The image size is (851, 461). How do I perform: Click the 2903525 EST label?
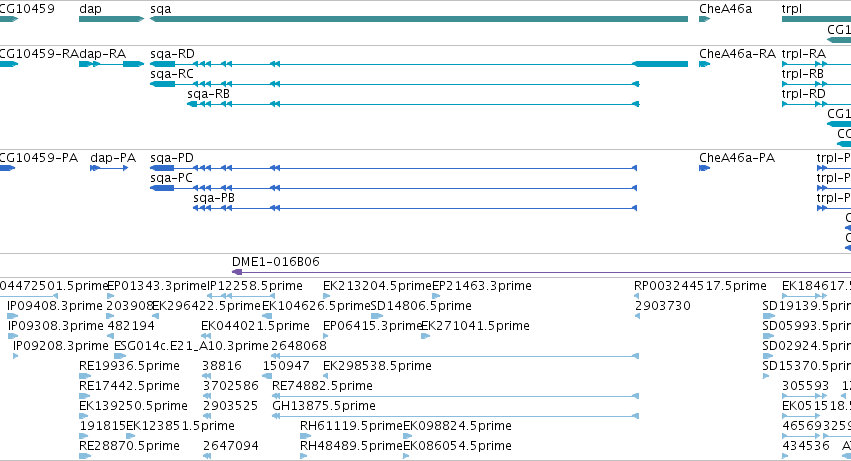231,406
